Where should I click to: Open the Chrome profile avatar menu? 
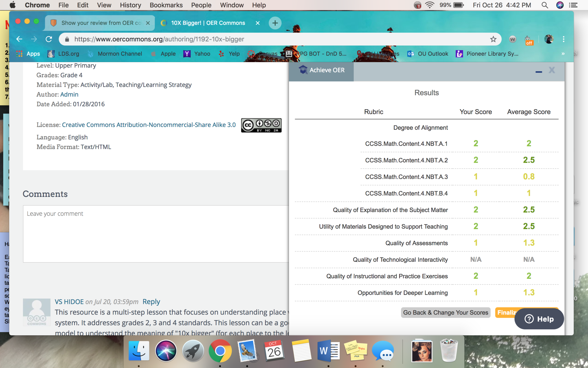coord(549,39)
